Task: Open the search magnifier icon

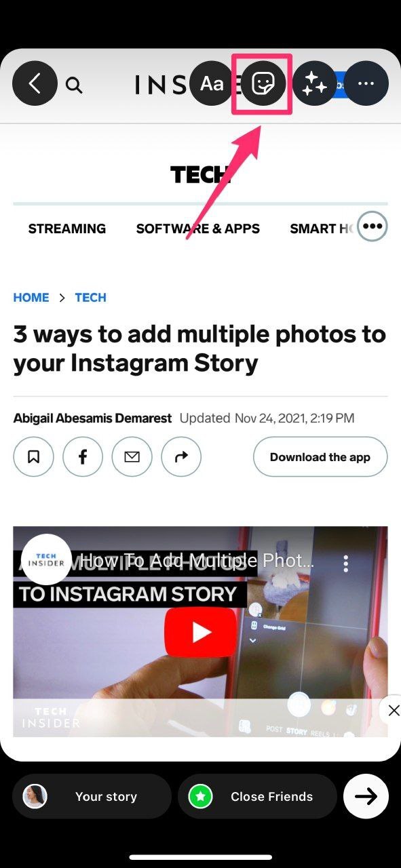Action: [x=74, y=85]
